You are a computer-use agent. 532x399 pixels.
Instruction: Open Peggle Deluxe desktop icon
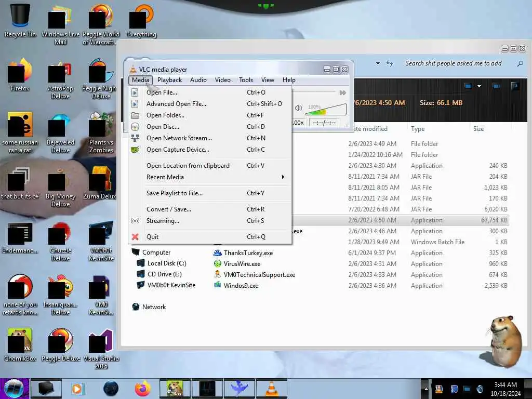coord(60,345)
